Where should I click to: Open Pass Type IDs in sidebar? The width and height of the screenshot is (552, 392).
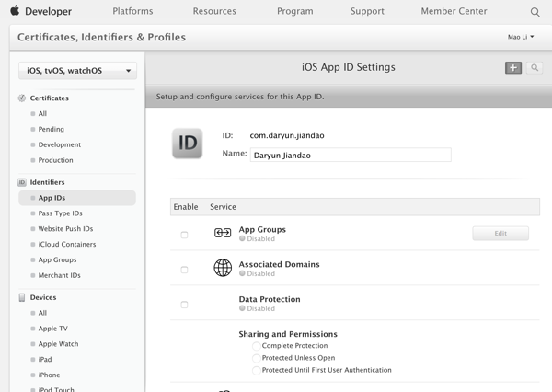click(x=61, y=213)
